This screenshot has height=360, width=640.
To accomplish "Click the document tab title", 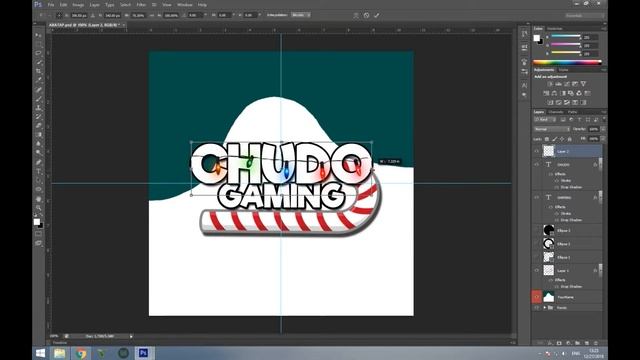I will pos(84,25).
